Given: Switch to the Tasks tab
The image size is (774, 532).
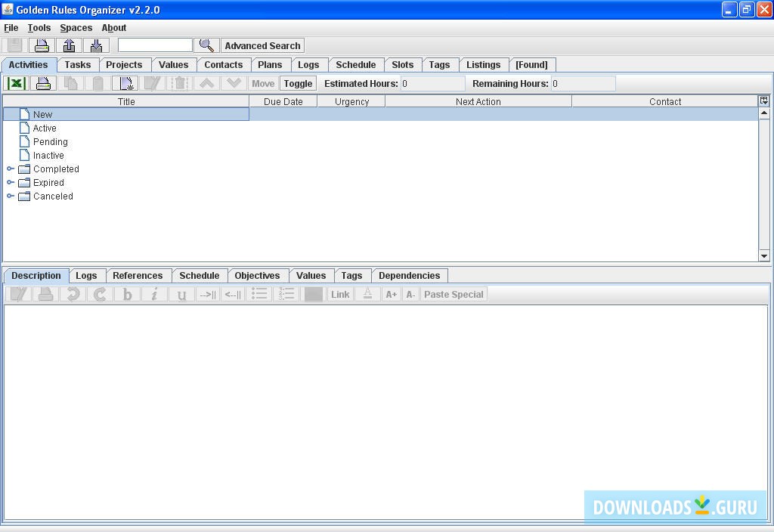Looking at the screenshot, I should click(78, 65).
